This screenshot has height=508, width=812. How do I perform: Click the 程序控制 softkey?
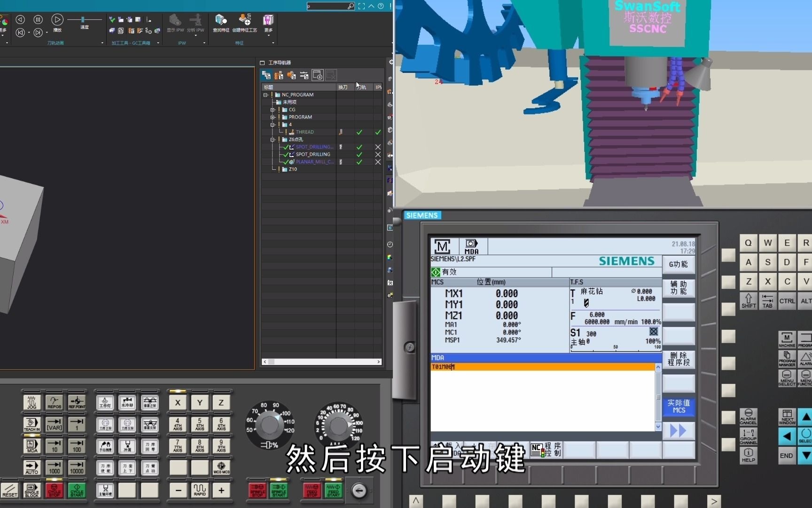pos(547,450)
